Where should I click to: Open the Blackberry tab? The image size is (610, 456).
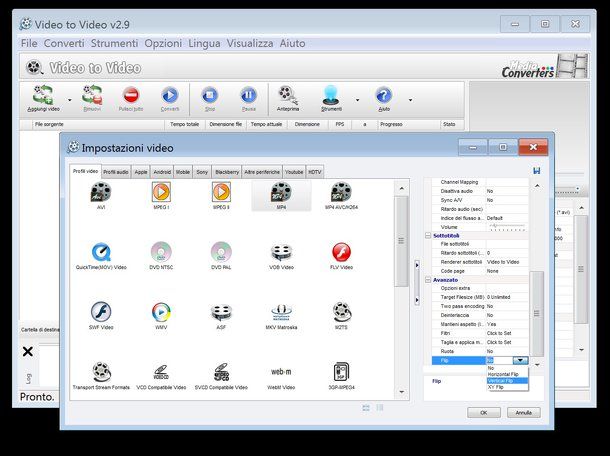(227, 172)
